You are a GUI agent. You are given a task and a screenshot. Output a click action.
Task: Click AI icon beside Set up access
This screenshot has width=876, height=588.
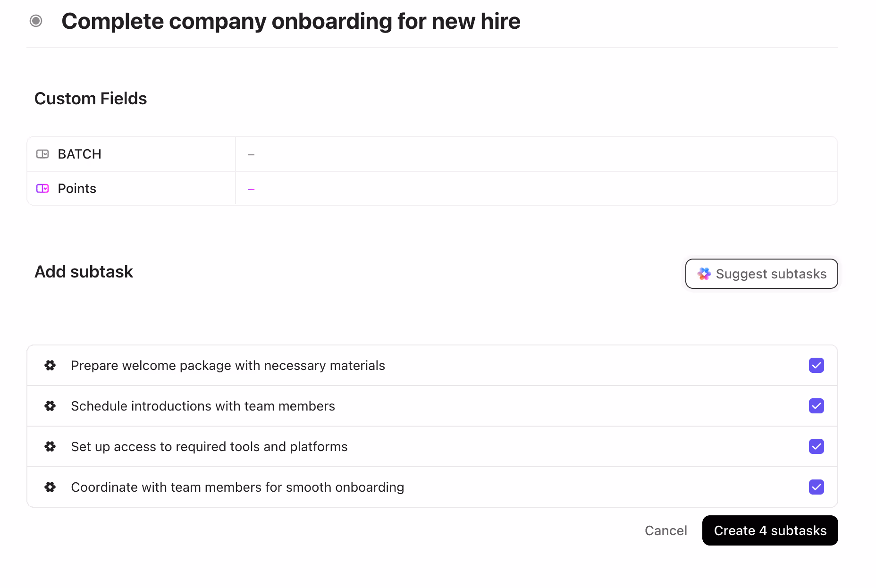[50, 446]
